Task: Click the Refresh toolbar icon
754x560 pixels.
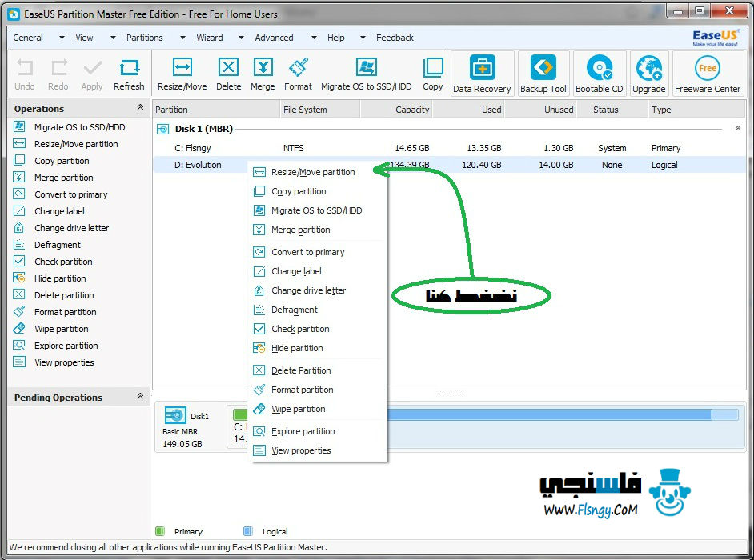Action: point(129,67)
